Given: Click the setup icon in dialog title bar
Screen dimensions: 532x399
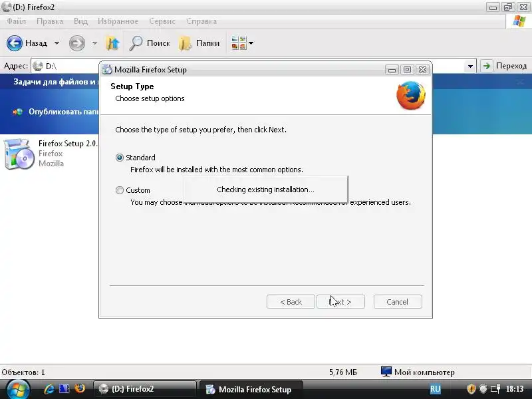Looking at the screenshot, I should (x=107, y=69).
